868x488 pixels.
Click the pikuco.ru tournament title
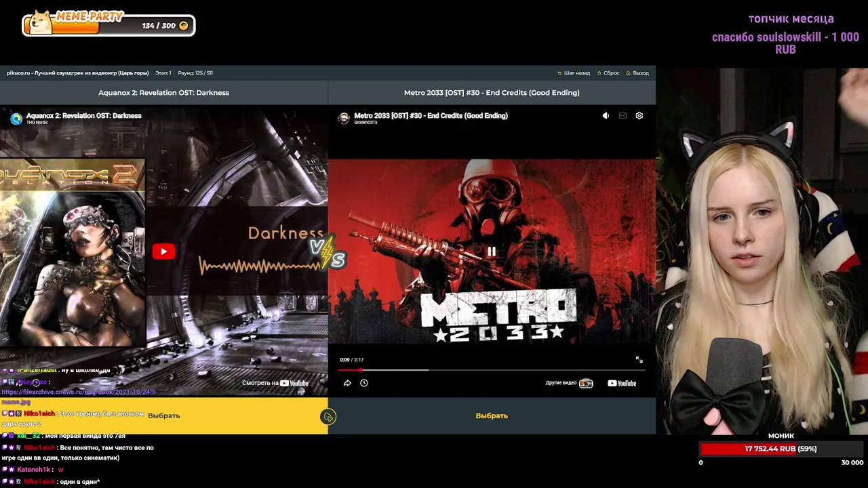pos(77,73)
